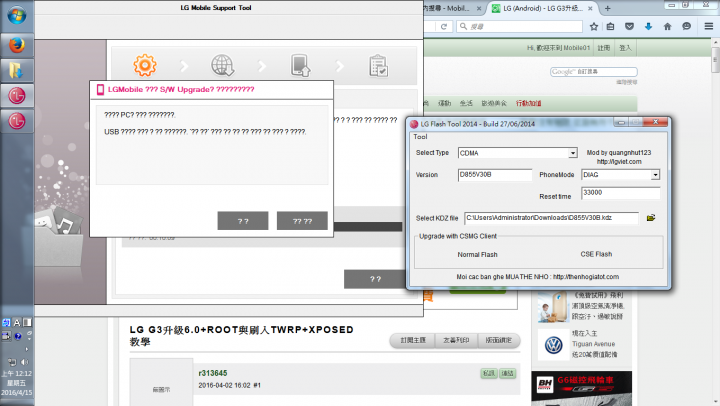Click the Version input field D855V30B

495,175
